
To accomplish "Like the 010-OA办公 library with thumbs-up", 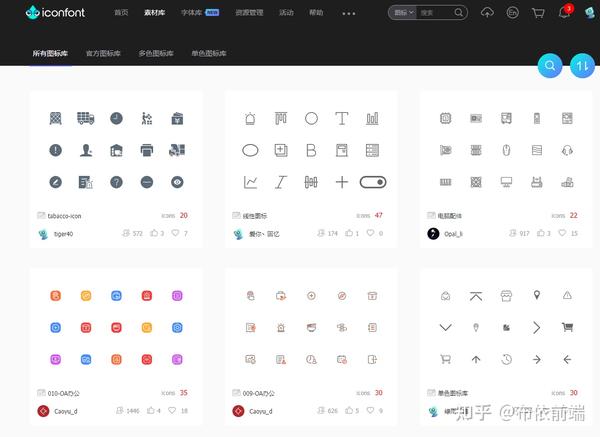I will [151, 411].
